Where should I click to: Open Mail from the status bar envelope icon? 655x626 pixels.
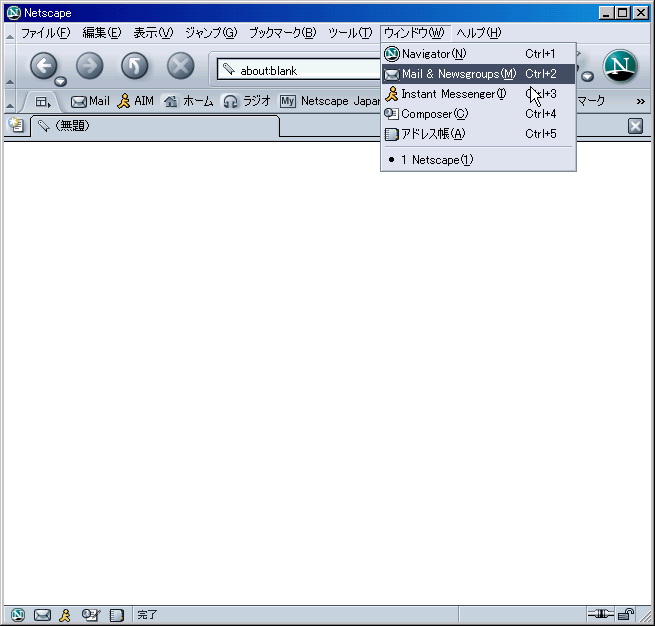[x=42, y=615]
